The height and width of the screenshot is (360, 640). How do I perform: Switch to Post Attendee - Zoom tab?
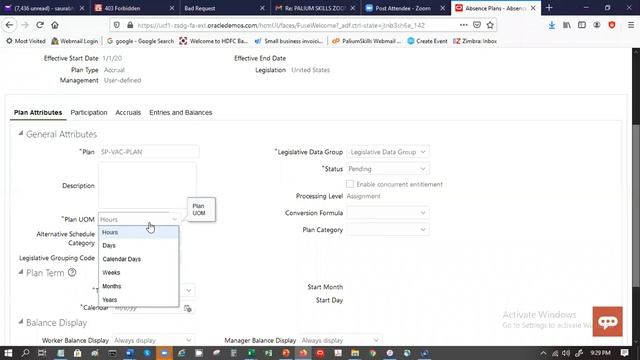click(x=405, y=8)
